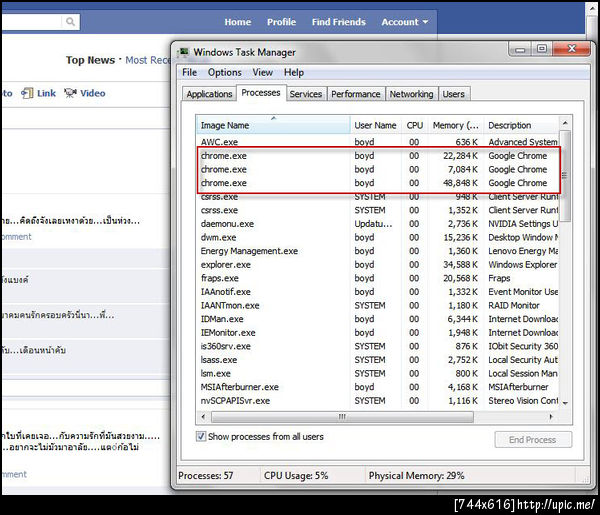Image resolution: width=600 pixels, height=515 pixels.
Task: Select the IAANTmon.exe process
Action: (377, 306)
